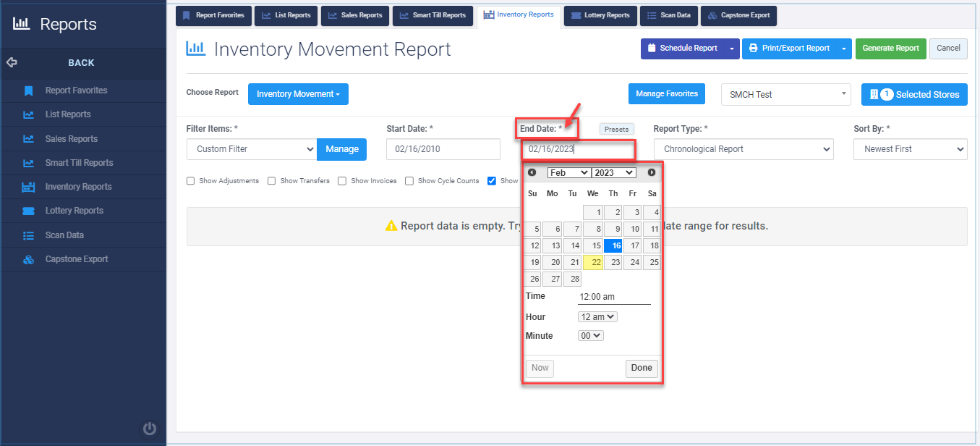
Task: Click the Generate Report button
Action: click(x=890, y=49)
